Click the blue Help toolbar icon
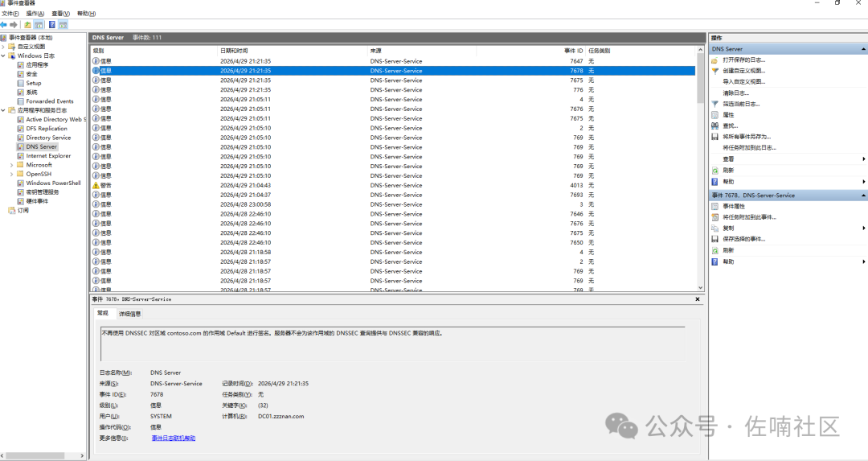Screen dimensions: 868x461 click(52, 25)
